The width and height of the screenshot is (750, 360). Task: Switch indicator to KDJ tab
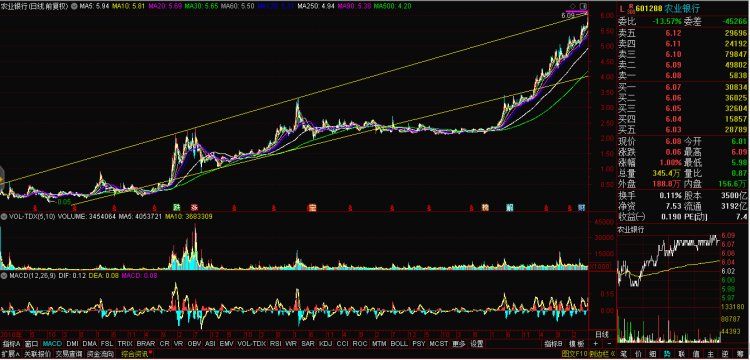point(325,344)
